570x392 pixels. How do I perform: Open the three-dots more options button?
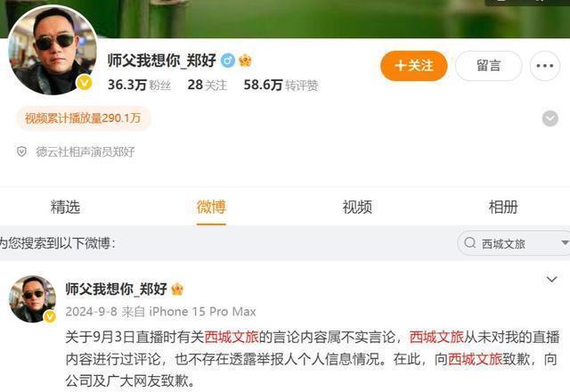click(544, 66)
